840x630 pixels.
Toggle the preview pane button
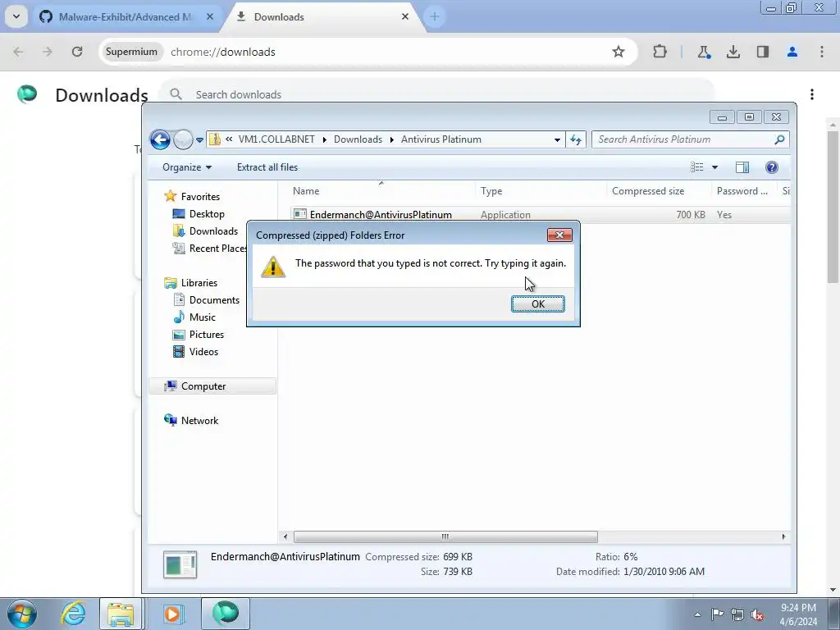[x=742, y=167]
